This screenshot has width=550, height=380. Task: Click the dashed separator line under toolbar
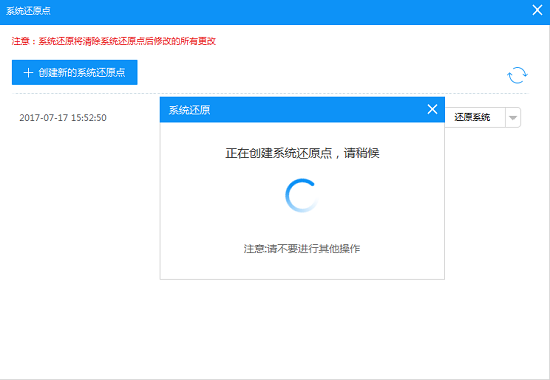[270, 93]
